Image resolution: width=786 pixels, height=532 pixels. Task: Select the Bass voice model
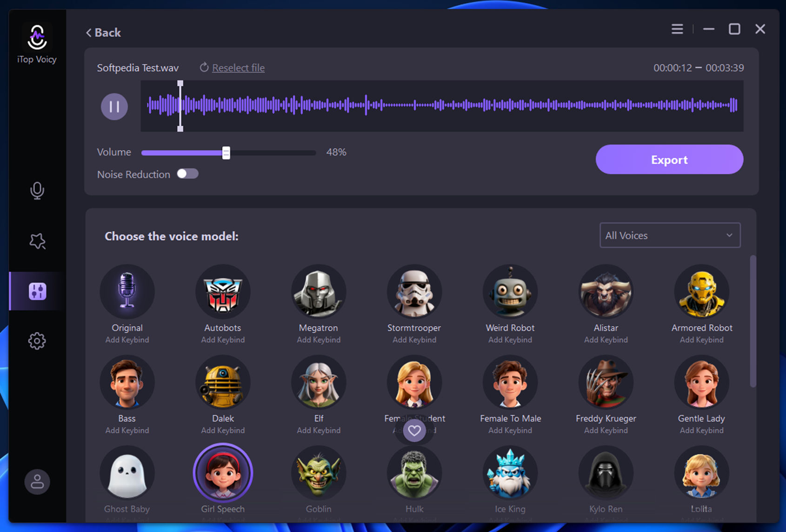(127, 382)
